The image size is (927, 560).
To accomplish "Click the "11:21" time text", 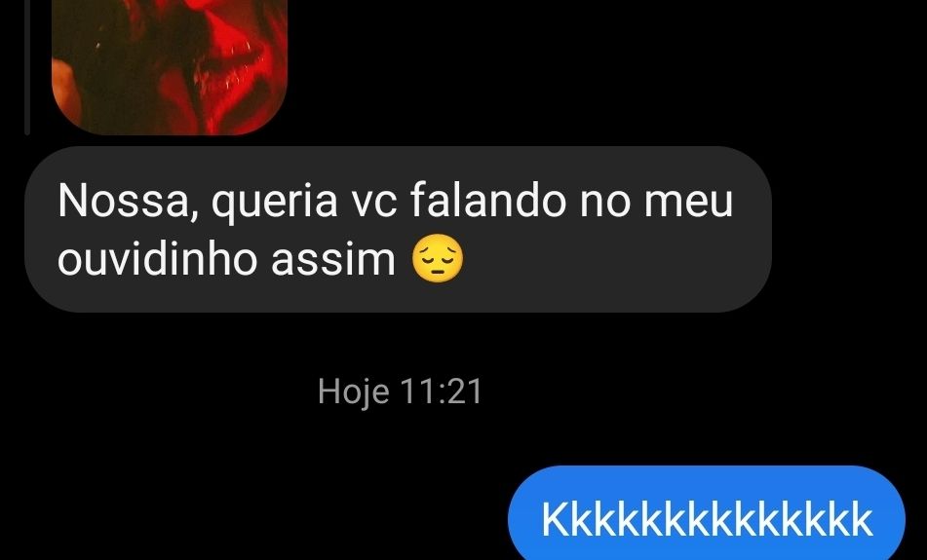I will coord(441,392).
